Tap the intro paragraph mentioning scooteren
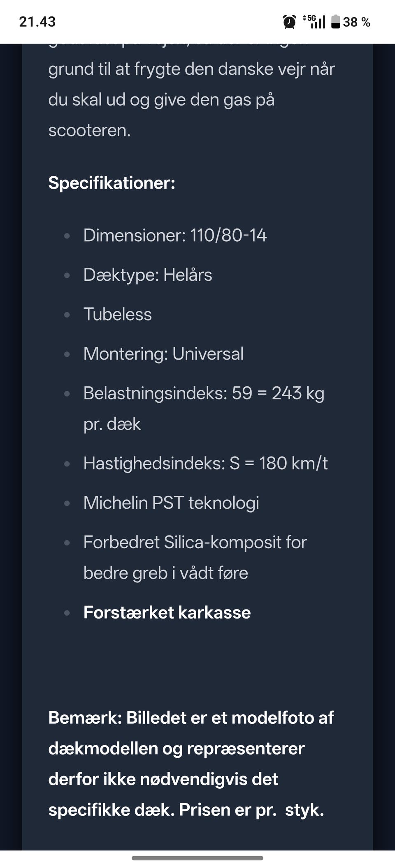 (x=191, y=100)
